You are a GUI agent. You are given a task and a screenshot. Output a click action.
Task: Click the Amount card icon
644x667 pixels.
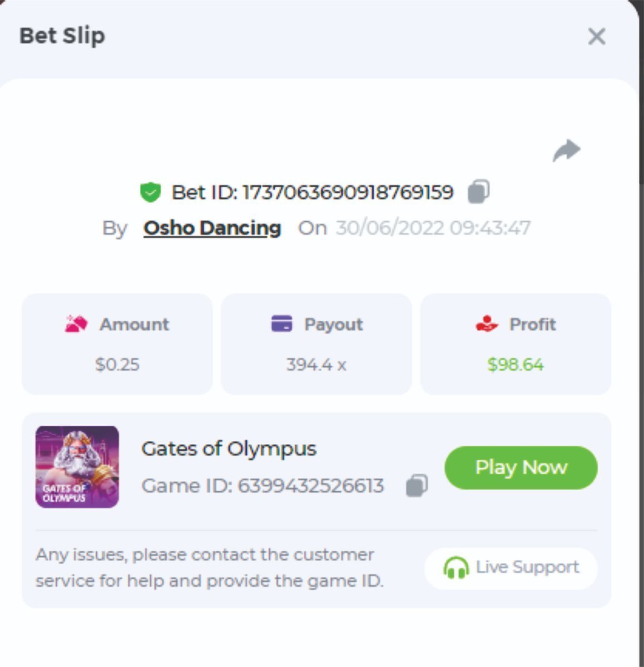[76, 323]
